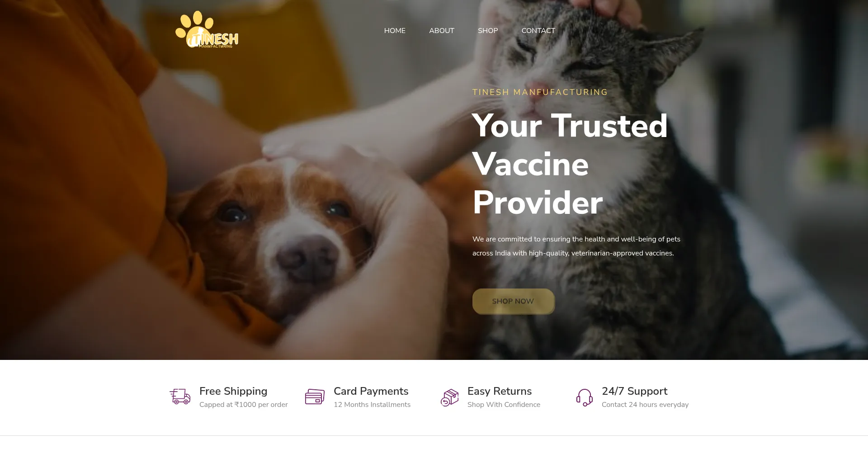Click the Free Shipping heading
Screen dimensions: 868x449
click(x=233, y=391)
